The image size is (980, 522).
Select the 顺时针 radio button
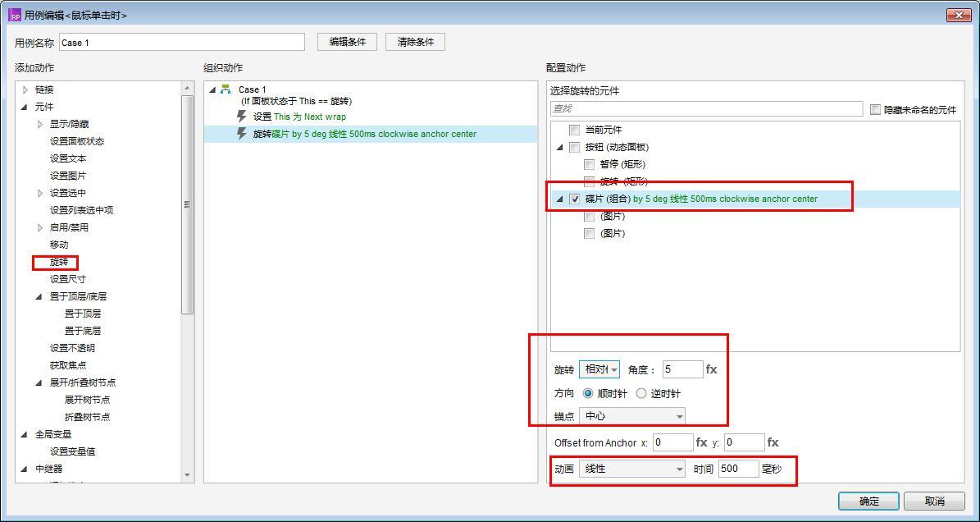(588, 393)
